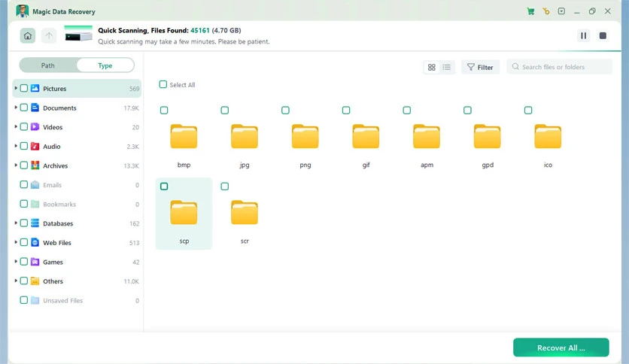
Task: Expand the Games tree node
Action: click(x=16, y=261)
